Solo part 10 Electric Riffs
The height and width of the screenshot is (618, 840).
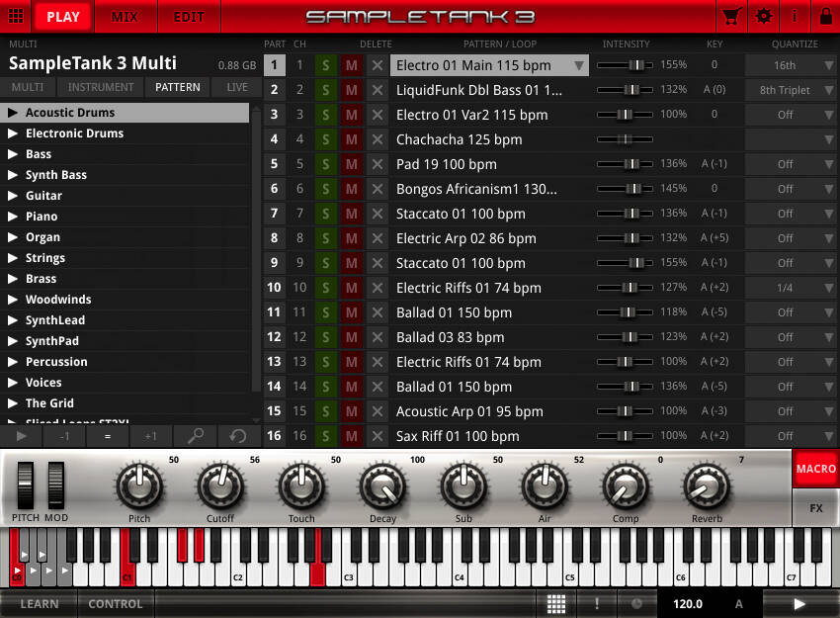tap(326, 288)
